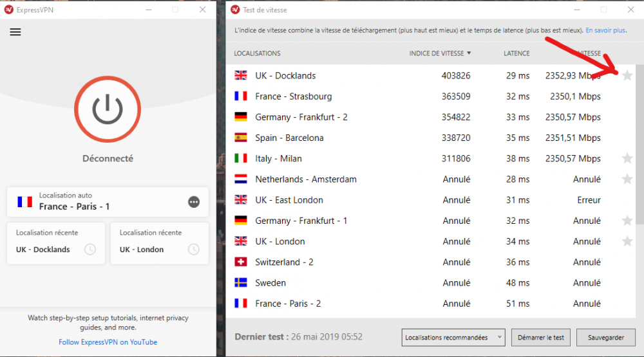
Task: Toggle favorite star for Italy - Milan
Action: tap(627, 158)
